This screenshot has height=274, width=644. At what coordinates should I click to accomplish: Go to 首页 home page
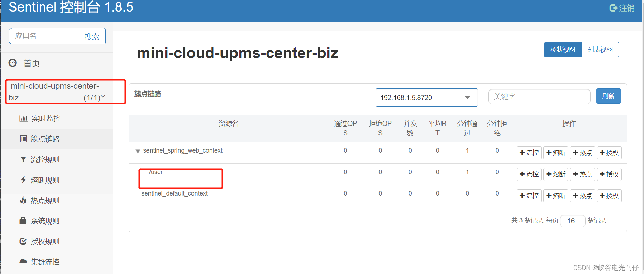pos(31,63)
